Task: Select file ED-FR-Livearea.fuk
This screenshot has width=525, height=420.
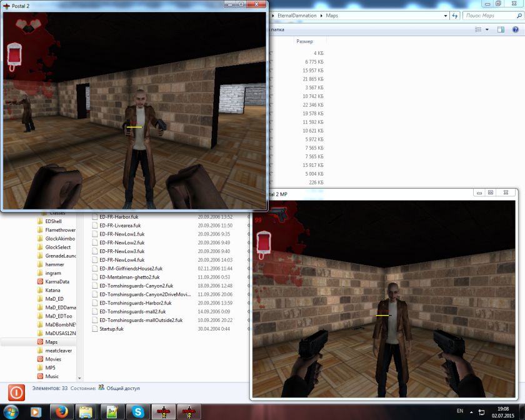Action: point(120,226)
